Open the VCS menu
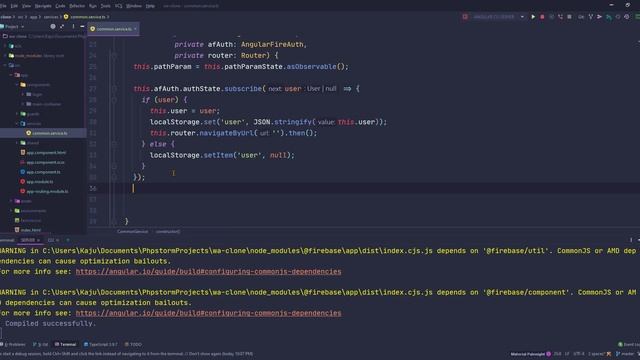The width and height of the screenshot is (640, 360). tap(119, 6)
